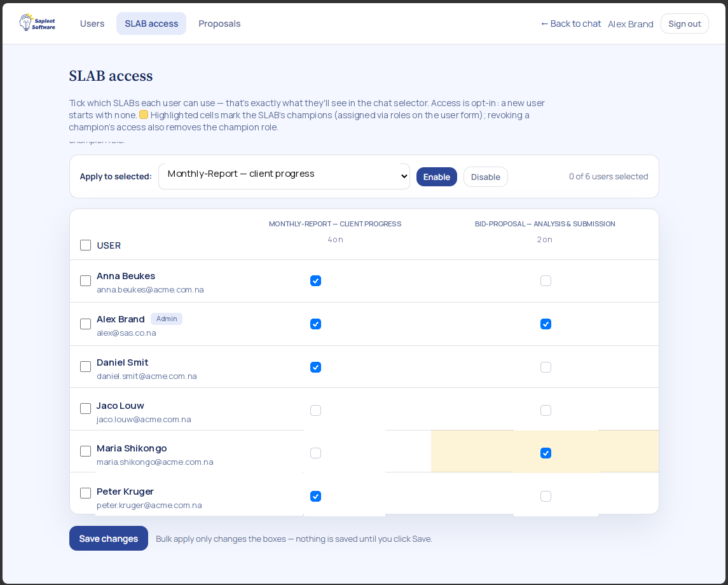The height and width of the screenshot is (585, 728).
Task: Open the Apply to selected SLAB dropdown
Action: pos(284,176)
